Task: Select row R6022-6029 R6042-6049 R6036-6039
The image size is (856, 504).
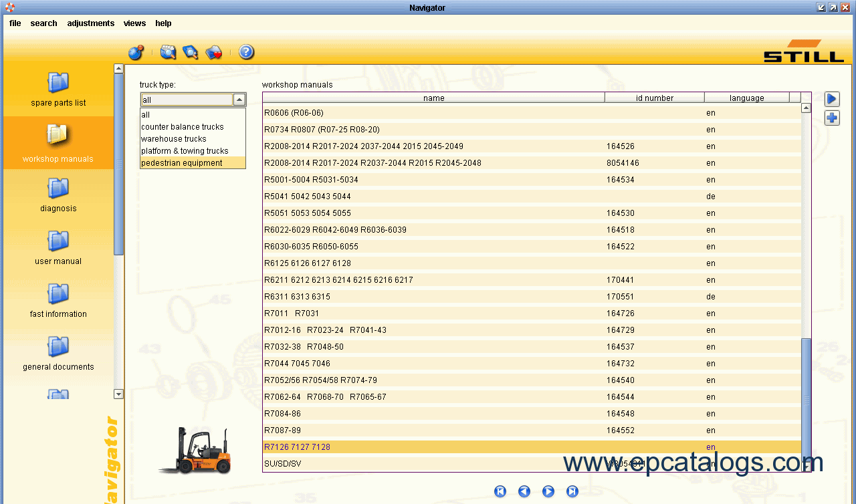Action: (x=532, y=230)
